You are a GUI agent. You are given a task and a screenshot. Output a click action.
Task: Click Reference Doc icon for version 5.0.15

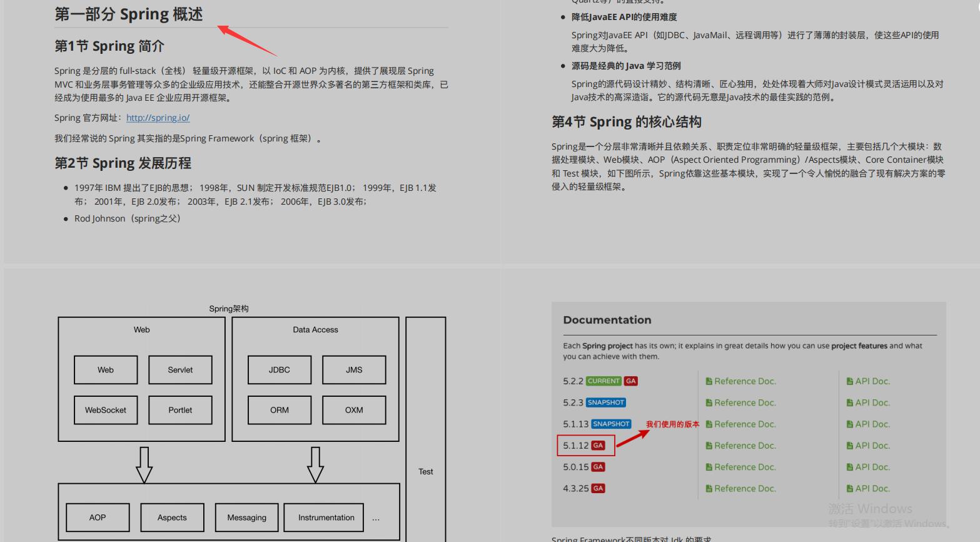pyautogui.click(x=708, y=467)
